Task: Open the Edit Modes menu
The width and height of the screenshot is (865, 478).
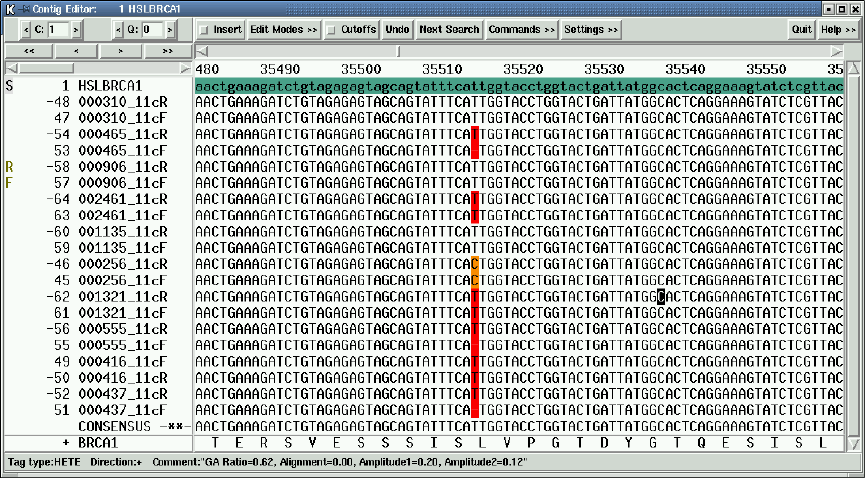Action: [x=284, y=29]
